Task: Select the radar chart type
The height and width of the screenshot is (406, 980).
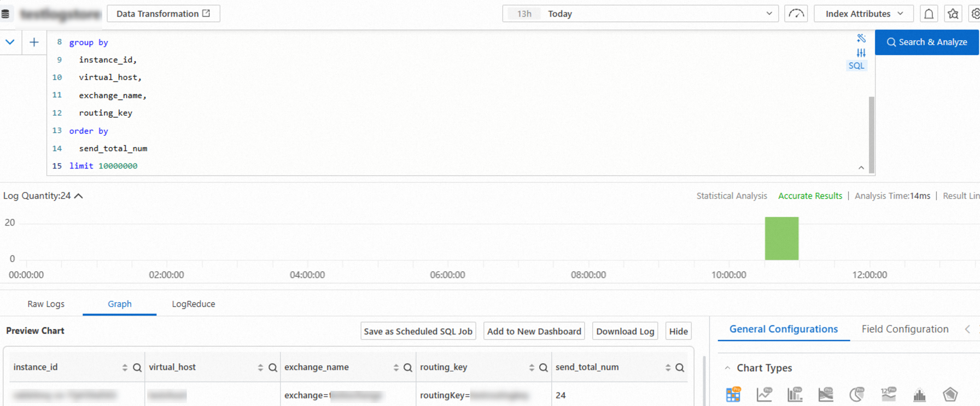Action: click(950, 394)
